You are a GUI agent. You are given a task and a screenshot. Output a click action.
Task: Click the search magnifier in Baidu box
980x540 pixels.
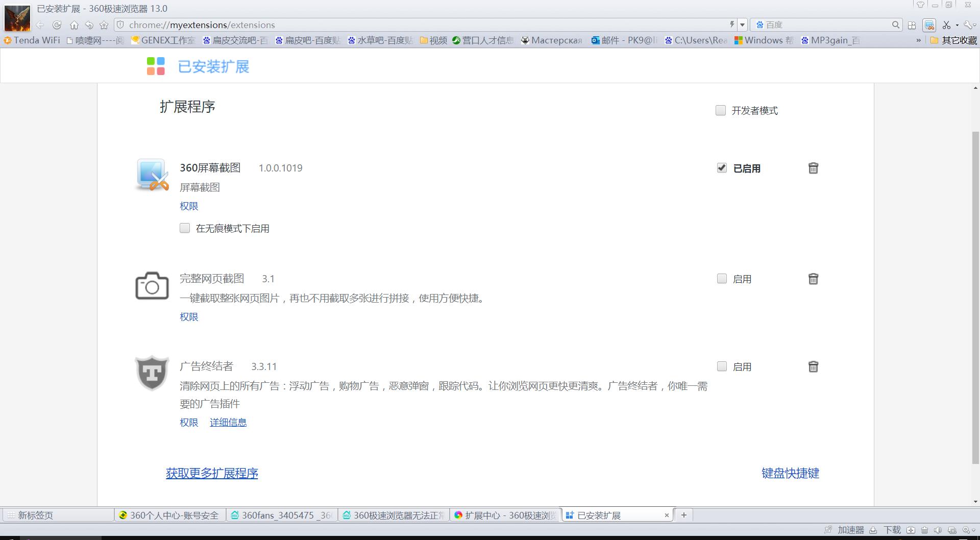(x=896, y=24)
